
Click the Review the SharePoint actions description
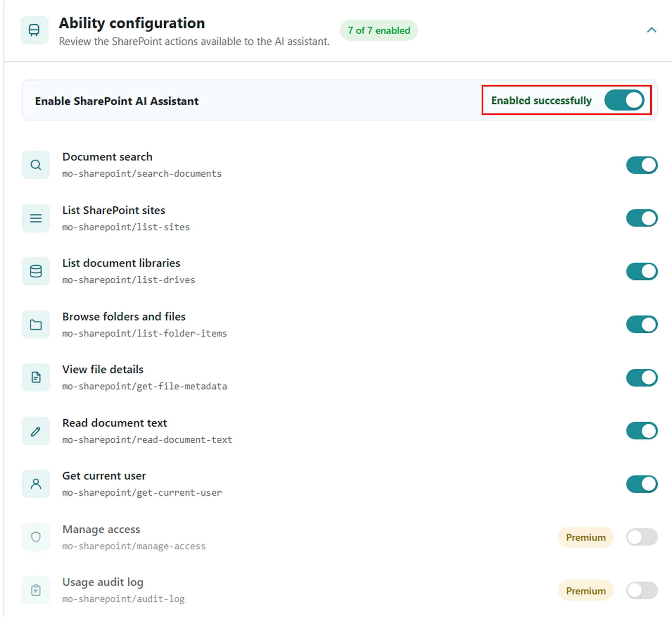194,41
